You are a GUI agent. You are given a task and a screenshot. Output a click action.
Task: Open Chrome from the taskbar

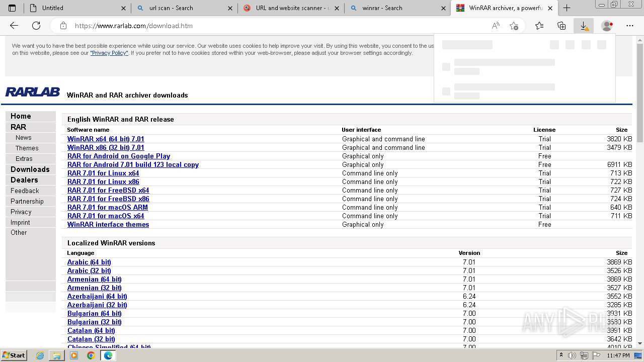tap(91, 355)
